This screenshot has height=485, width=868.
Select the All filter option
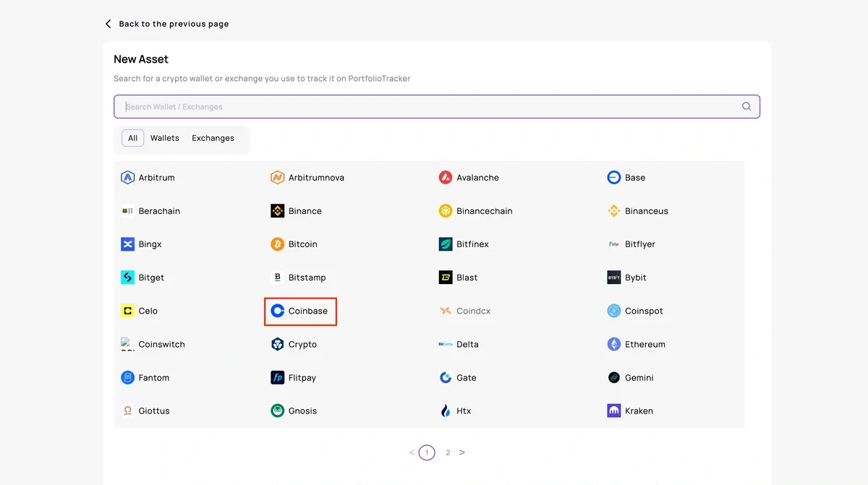click(132, 137)
